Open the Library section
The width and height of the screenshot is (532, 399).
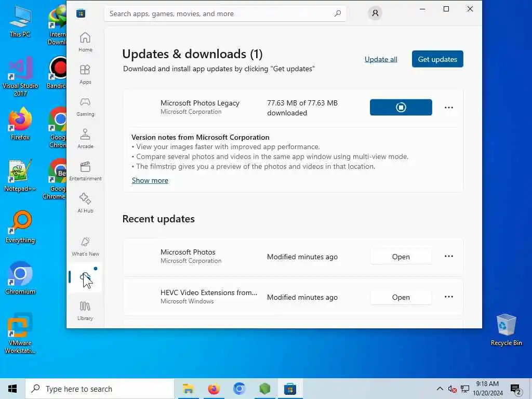[85, 311]
